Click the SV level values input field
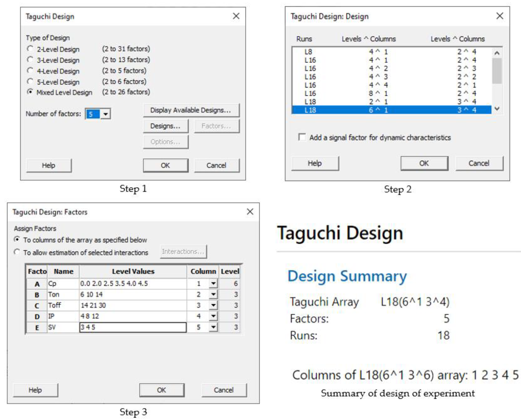The image size is (521, 420). pos(133,327)
